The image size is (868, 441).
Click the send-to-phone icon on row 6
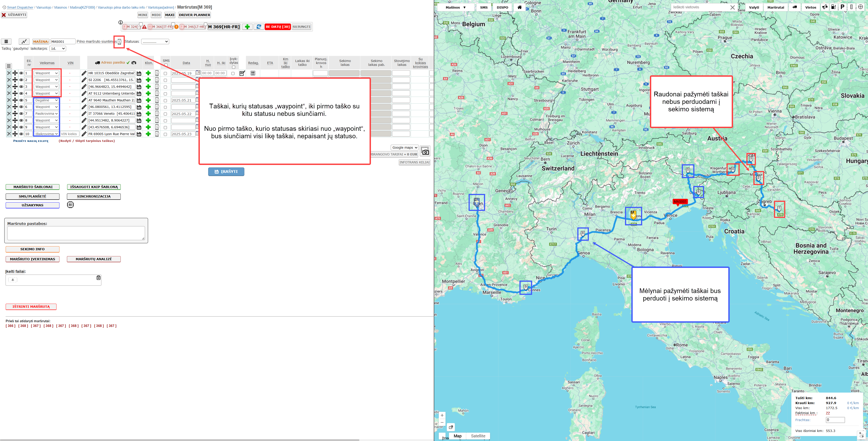pos(157,107)
